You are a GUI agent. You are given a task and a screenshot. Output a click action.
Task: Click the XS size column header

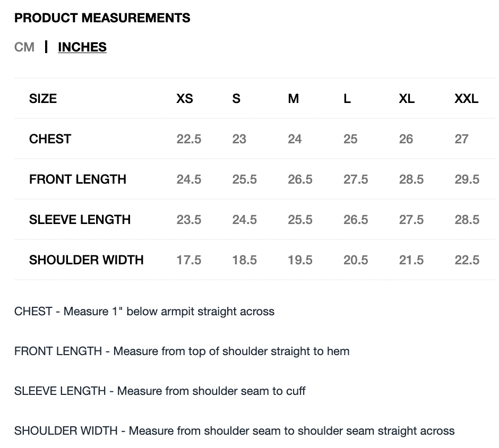[184, 99]
